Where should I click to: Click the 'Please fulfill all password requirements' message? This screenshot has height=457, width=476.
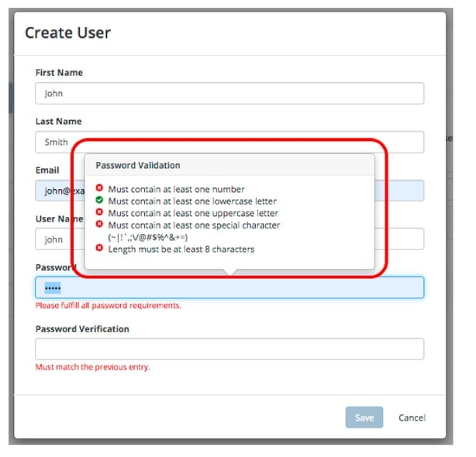(x=109, y=305)
